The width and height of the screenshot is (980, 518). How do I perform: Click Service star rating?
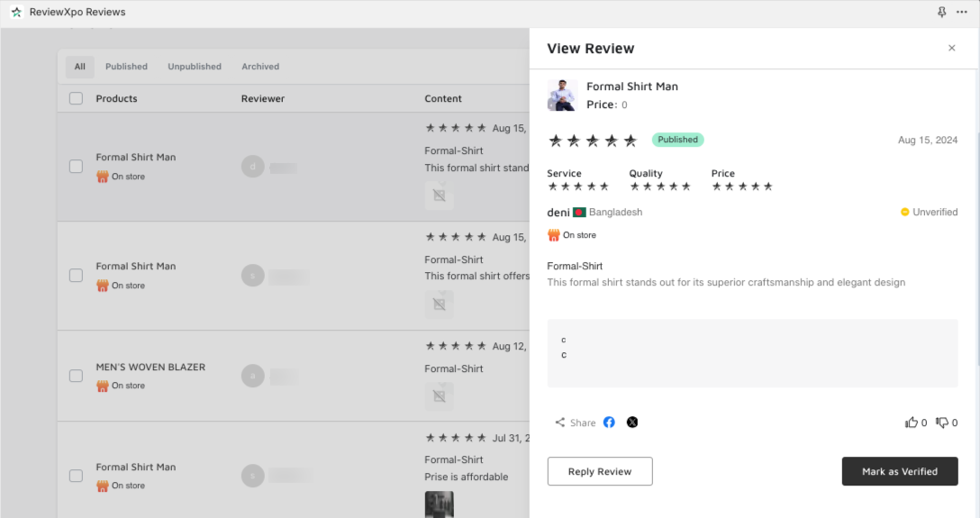[x=578, y=186]
